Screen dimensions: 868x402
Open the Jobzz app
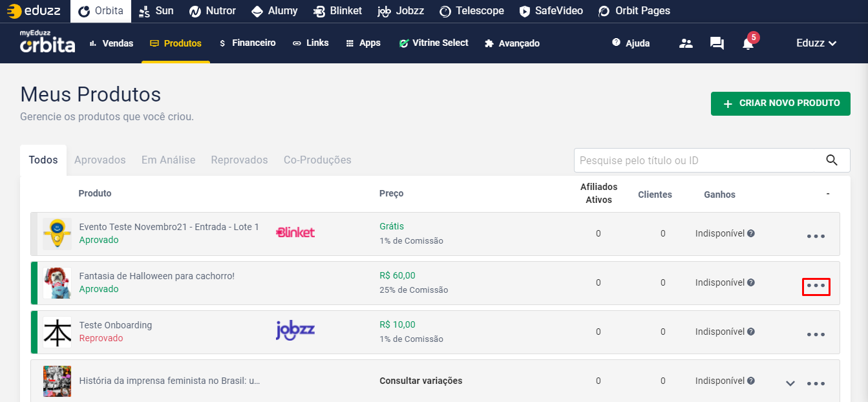coord(401,11)
